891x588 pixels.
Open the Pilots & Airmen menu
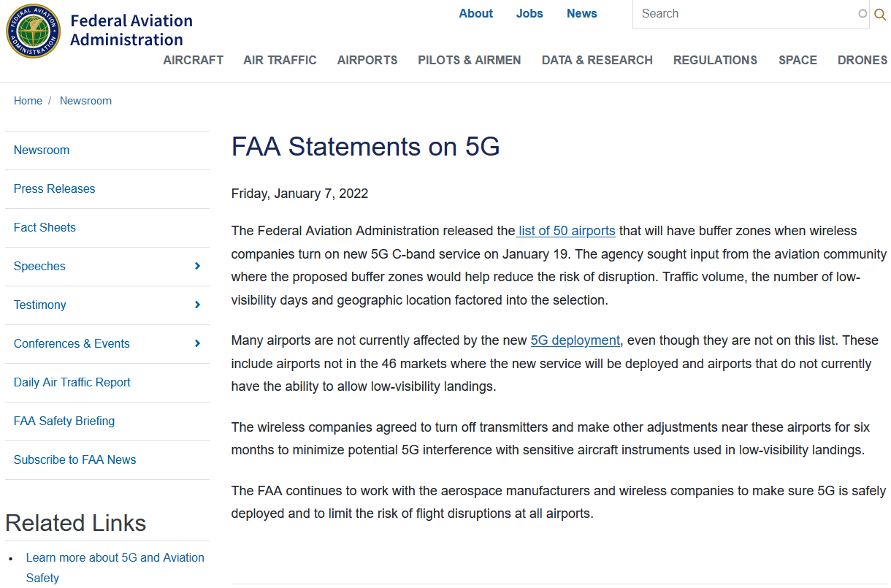tap(470, 61)
